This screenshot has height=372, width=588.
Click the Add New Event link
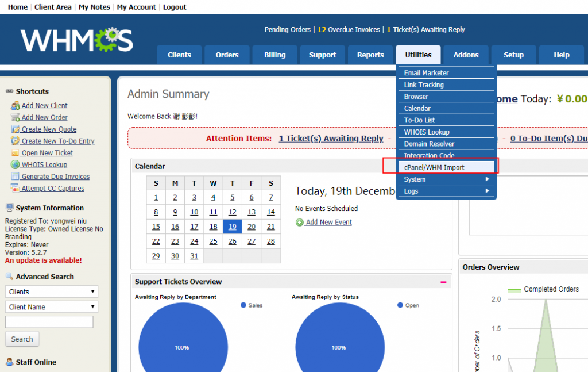(329, 223)
